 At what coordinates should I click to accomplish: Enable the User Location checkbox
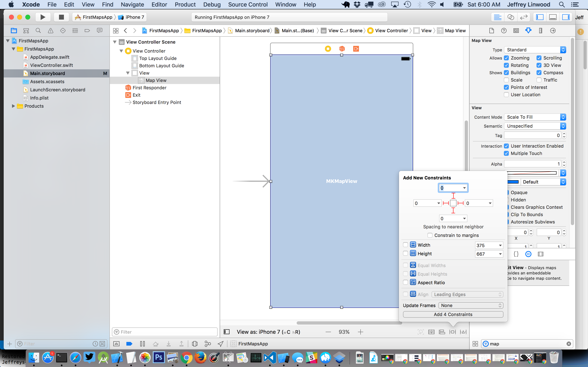point(507,95)
